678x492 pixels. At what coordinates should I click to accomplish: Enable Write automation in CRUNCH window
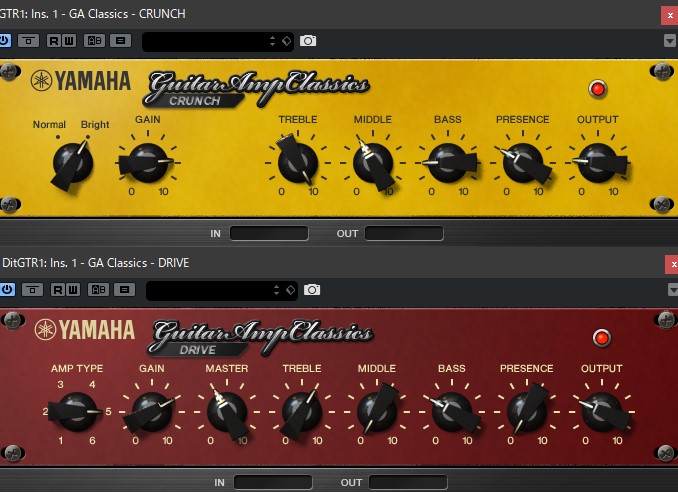tap(69, 41)
